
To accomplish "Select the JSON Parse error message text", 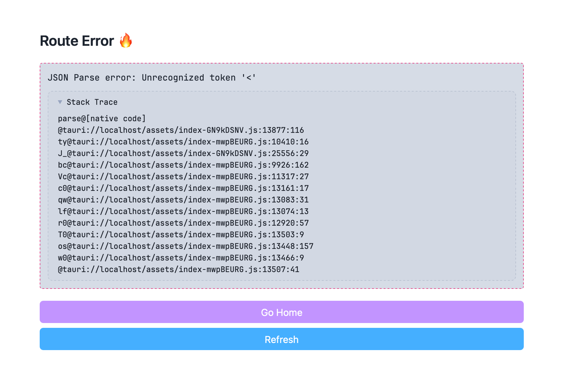I will click(152, 78).
